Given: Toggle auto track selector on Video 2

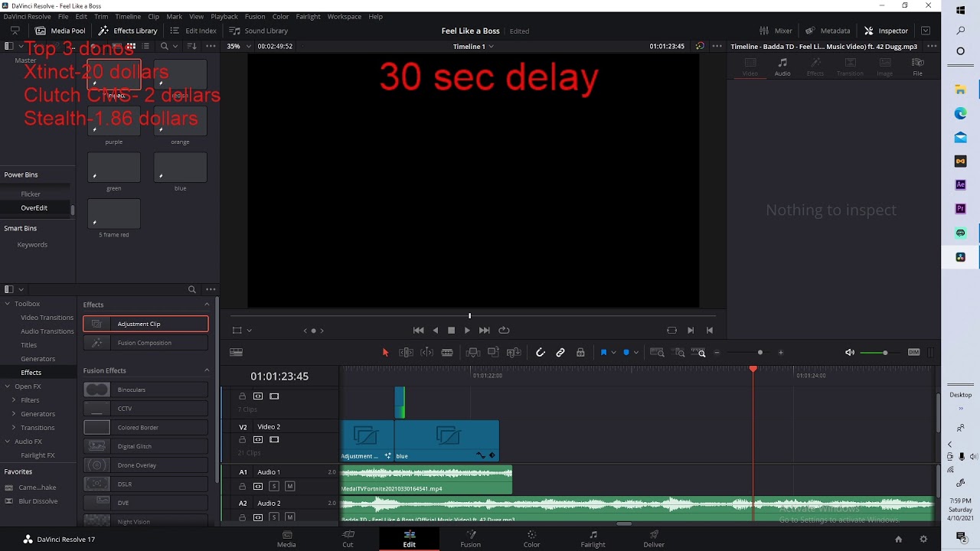Looking at the screenshot, I should point(258,440).
